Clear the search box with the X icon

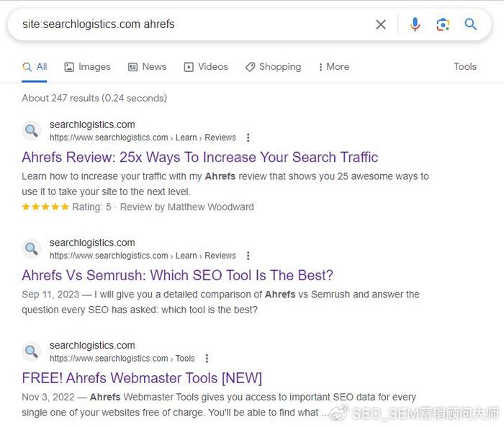pyautogui.click(x=381, y=24)
